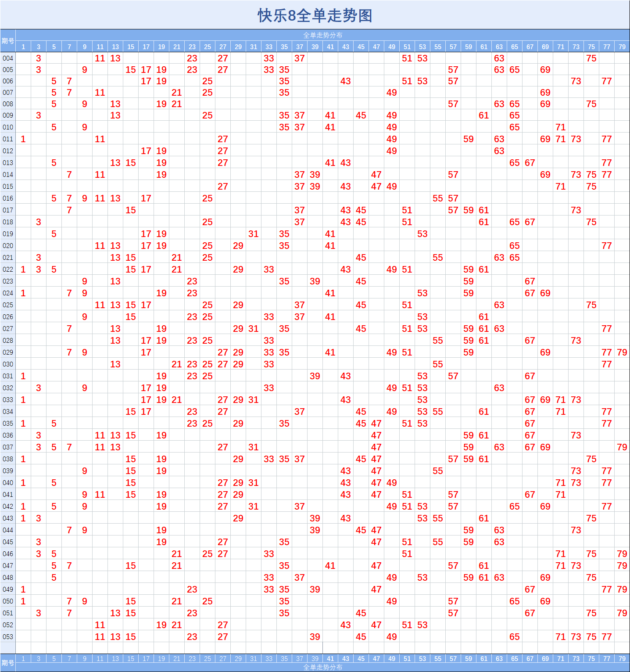Click number 45 in issue 027 row
This screenshot has height=672, width=630.
click(361, 328)
